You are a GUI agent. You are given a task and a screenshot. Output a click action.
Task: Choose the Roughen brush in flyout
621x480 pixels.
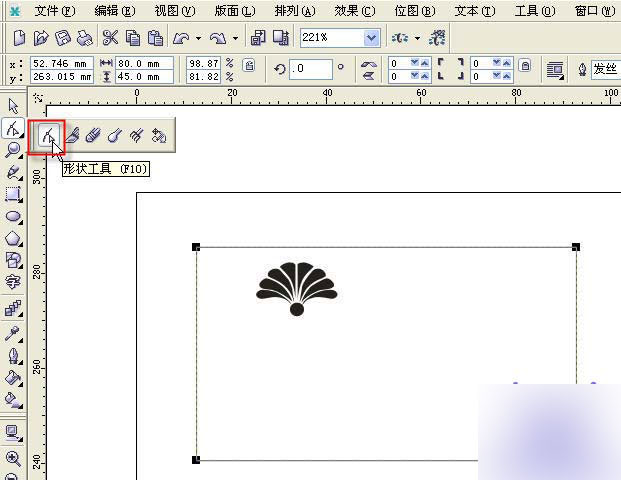(x=136, y=135)
